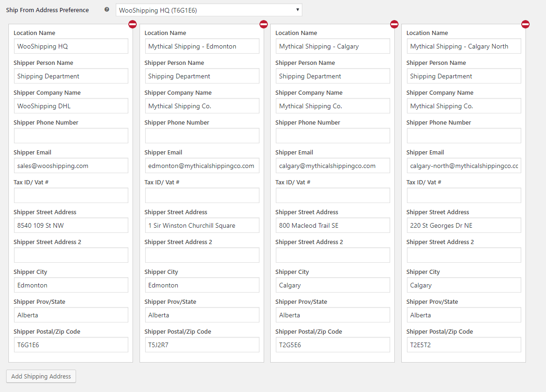The image size is (546, 392).
Task: Edit the 1 Sir Winston Churchill Square address
Action: [x=202, y=225]
